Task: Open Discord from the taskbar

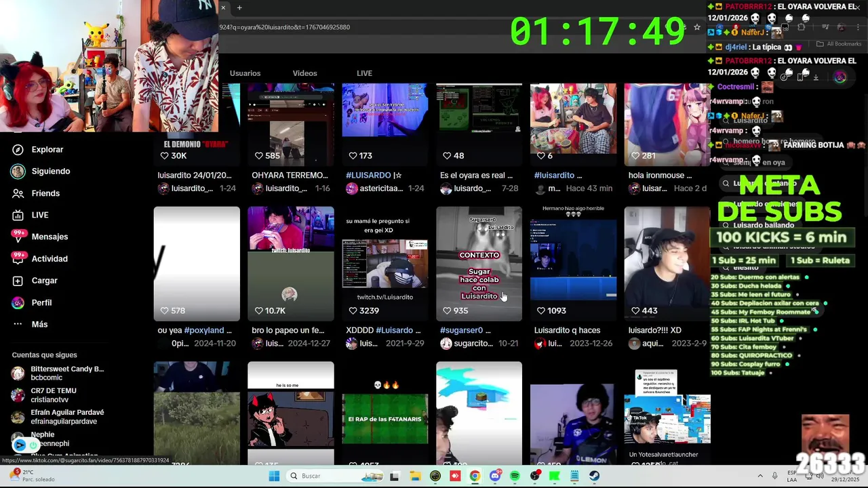Action: pyautogui.click(x=495, y=476)
